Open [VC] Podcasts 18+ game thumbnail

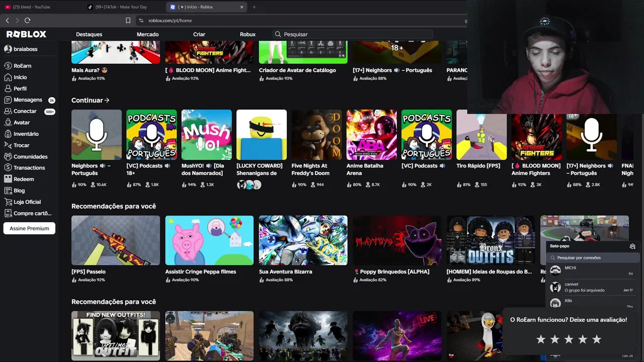[x=151, y=135]
